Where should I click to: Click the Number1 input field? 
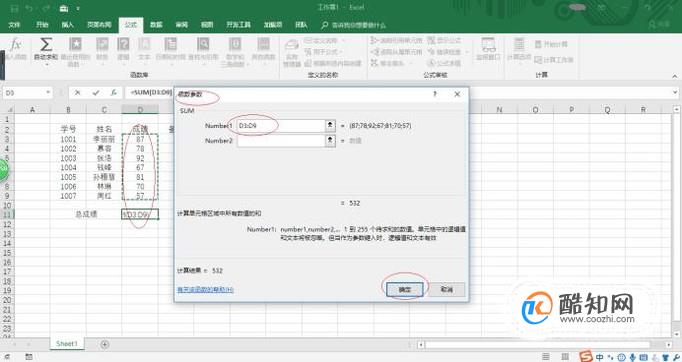(x=281, y=126)
